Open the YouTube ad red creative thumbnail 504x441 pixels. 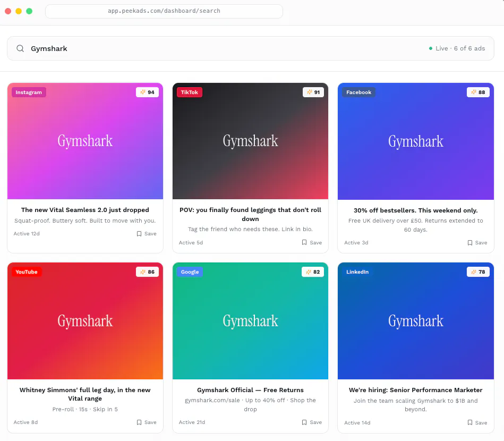pos(85,321)
